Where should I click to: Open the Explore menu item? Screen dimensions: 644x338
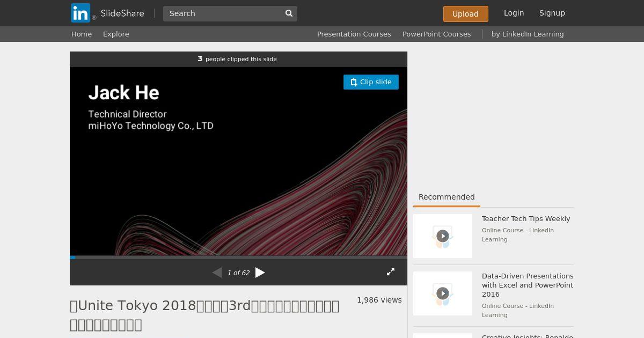(116, 34)
